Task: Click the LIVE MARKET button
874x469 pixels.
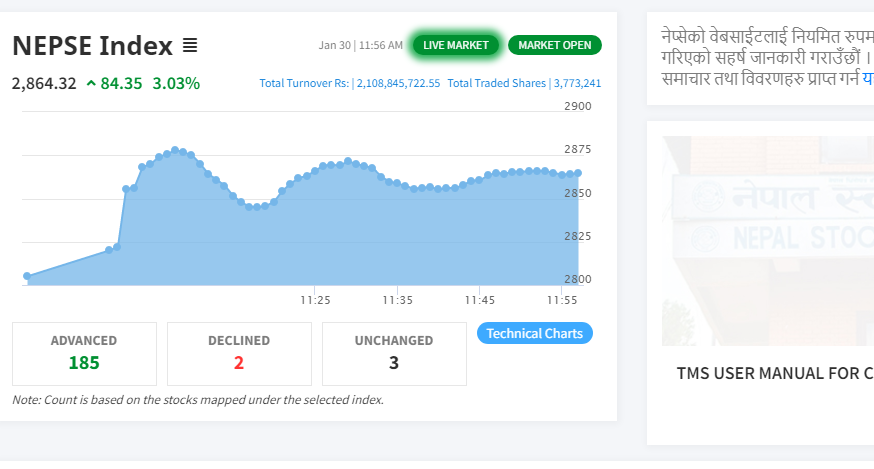Action: point(455,45)
